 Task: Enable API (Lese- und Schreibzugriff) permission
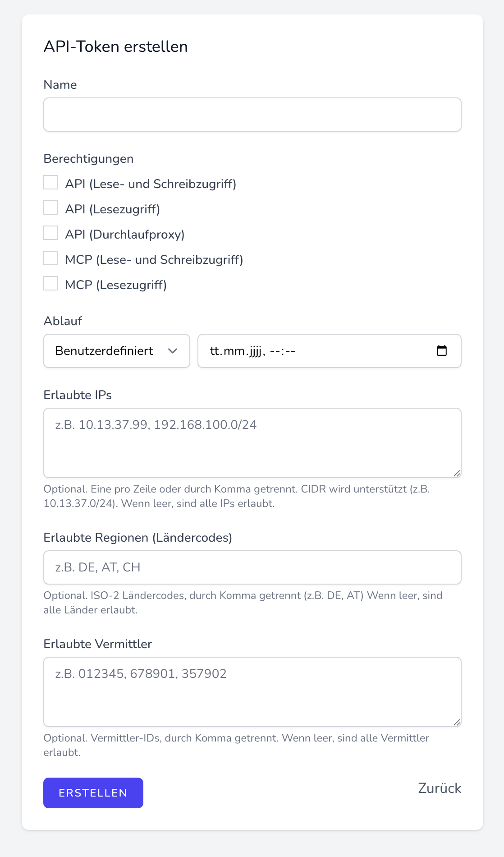pyautogui.click(x=50, y=183)
